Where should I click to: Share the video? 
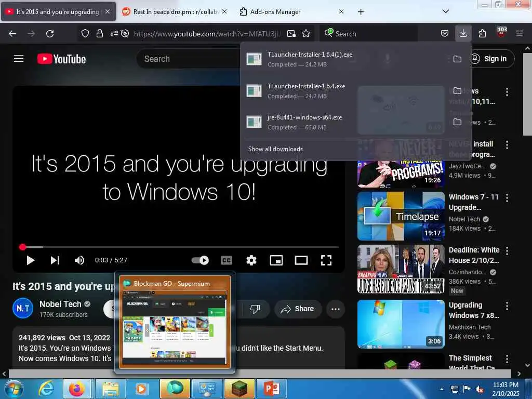click(298, 309)
